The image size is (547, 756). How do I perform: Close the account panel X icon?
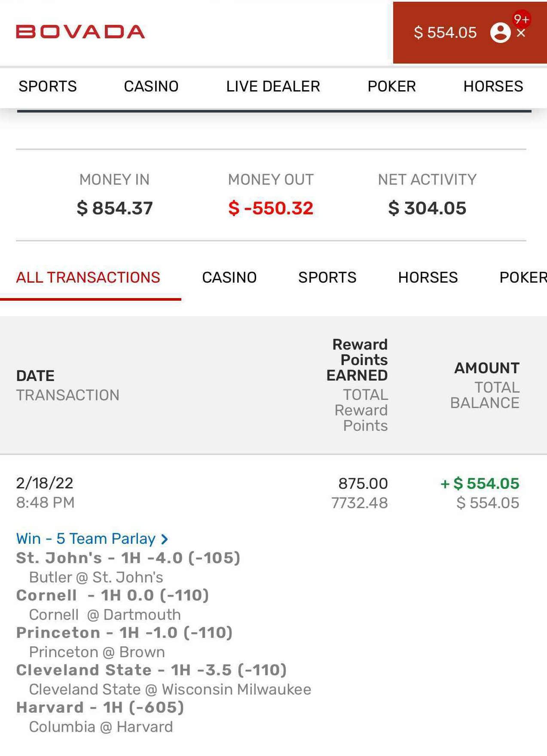pos(521,33)
